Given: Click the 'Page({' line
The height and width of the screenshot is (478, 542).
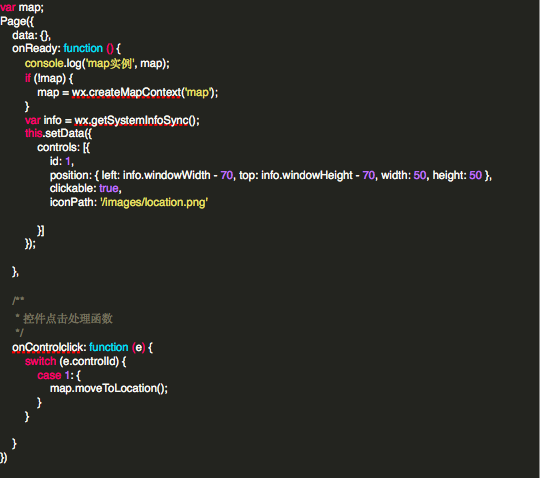Looking at the screenshot, I should click(17, 21).
